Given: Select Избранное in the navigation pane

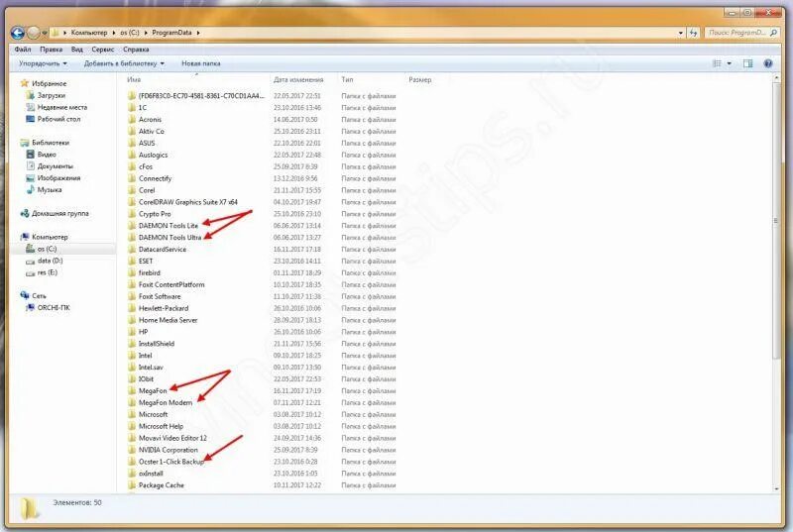Looking at the screenshot, I should click(x=49, y=84).
